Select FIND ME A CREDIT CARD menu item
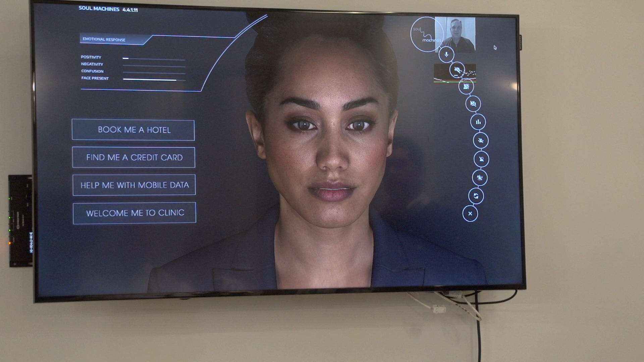The image size is (644, 362). pos(134,157)
